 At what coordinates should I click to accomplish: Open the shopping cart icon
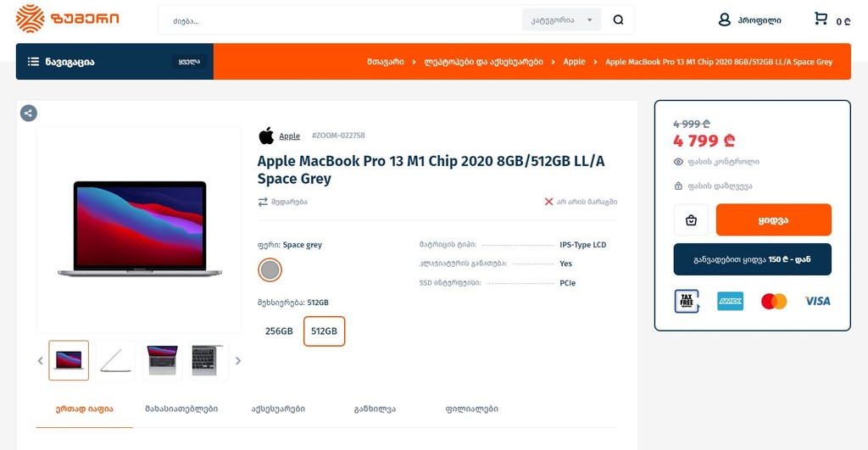(821, 19)
